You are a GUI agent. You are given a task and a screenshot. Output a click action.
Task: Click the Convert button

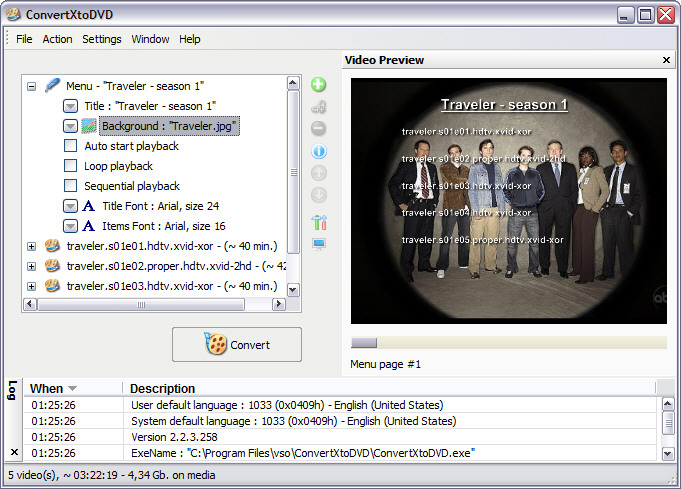point(237,344)
